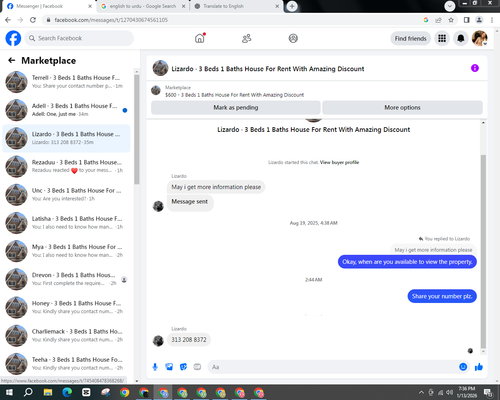Click the Marketplace $600 listing link
500x400 pixels.
[234, 95]
